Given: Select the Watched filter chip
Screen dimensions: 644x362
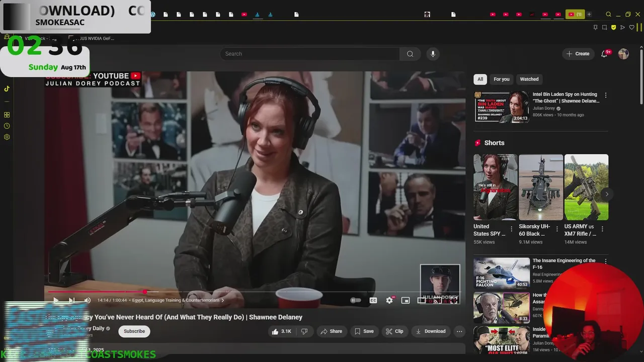Looking at the screenshot, I should click(x=529, y=79).
